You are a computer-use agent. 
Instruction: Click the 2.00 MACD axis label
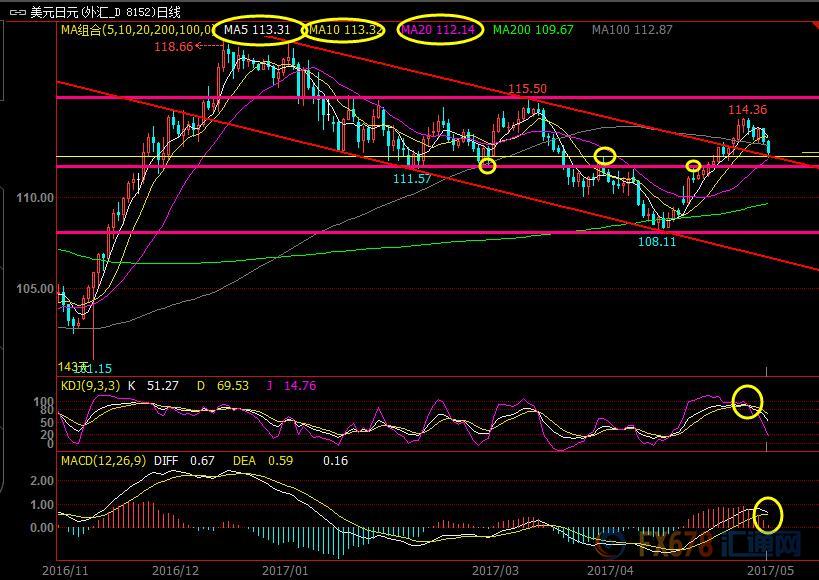pyautogui.click(x=42, y=481)
